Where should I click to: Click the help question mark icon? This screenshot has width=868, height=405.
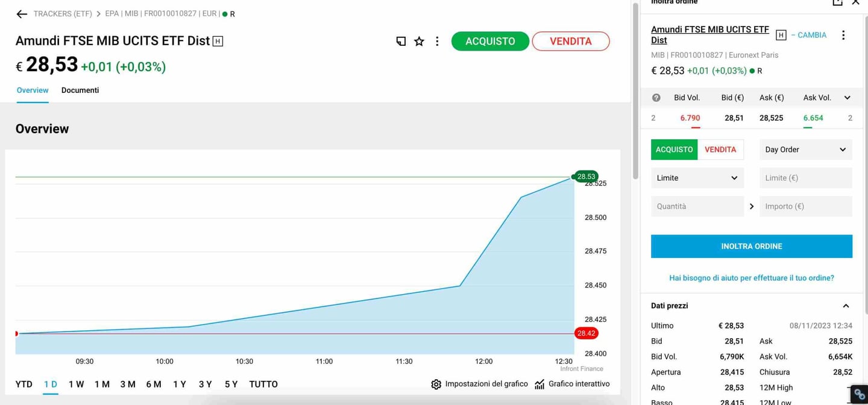coord(656,98)
